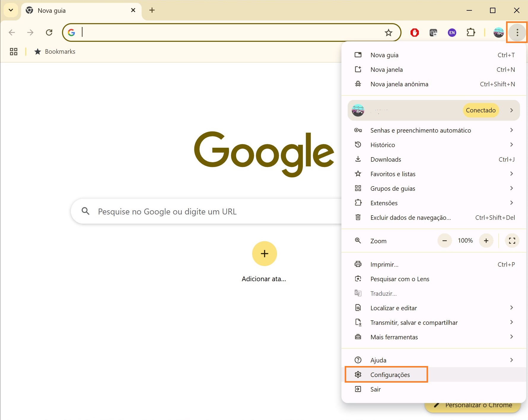This screenshot has height=420, width=528.
Task: Click the Downloads arrow icon in menu
Action: click(358, 159)
